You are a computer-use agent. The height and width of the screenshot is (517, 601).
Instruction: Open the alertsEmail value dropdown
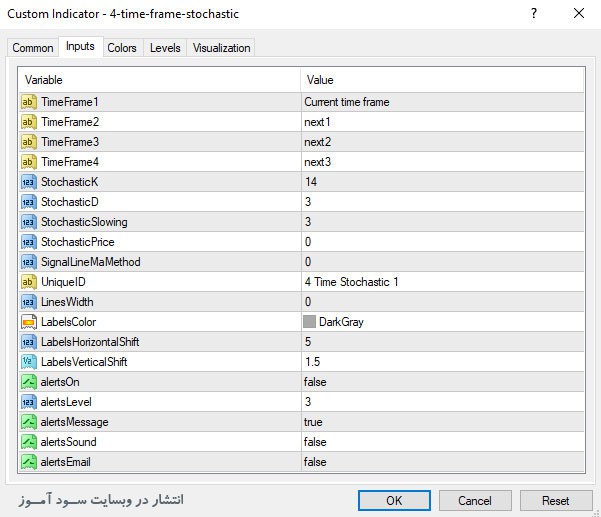click(x=441, y=462)
